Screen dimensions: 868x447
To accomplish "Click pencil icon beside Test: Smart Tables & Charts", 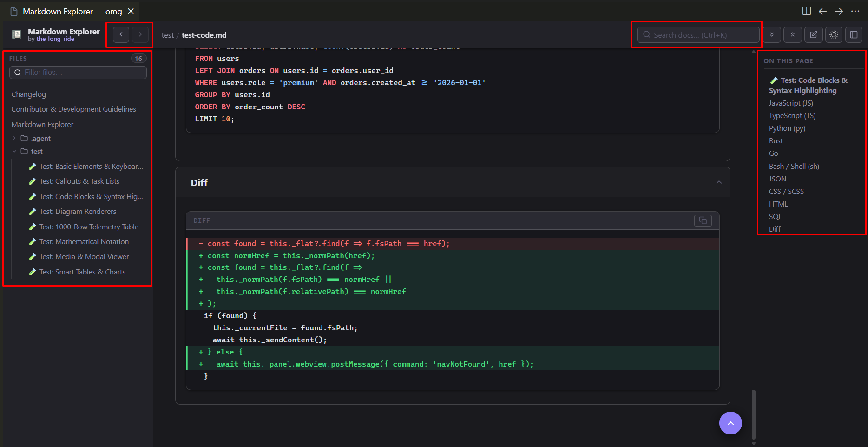I will pos(33,272).
